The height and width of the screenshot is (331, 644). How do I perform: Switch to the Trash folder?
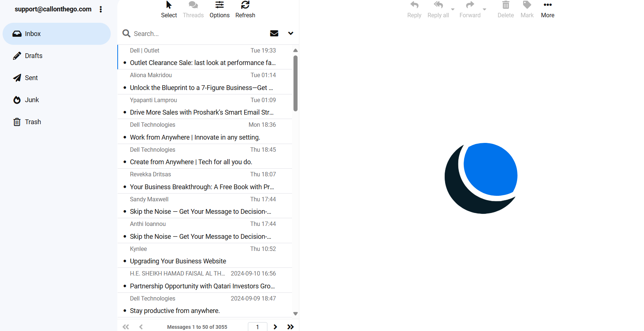(33, 122)
